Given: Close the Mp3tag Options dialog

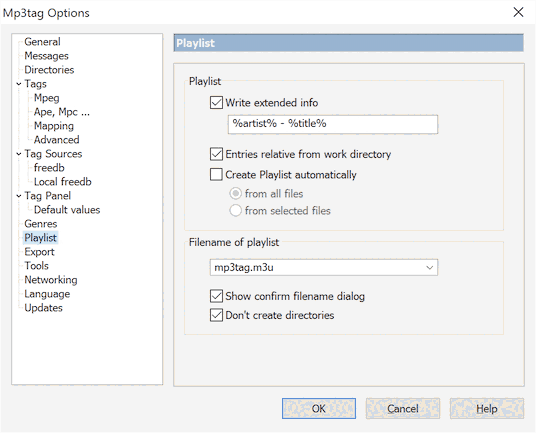Looking at the screenshot, I should click(518, 12).
